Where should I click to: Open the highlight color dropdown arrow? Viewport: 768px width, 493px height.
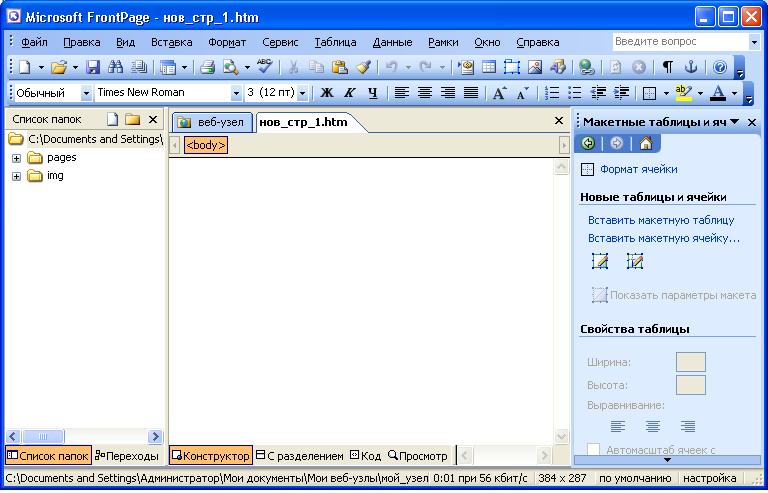click(x=700, y=93)
